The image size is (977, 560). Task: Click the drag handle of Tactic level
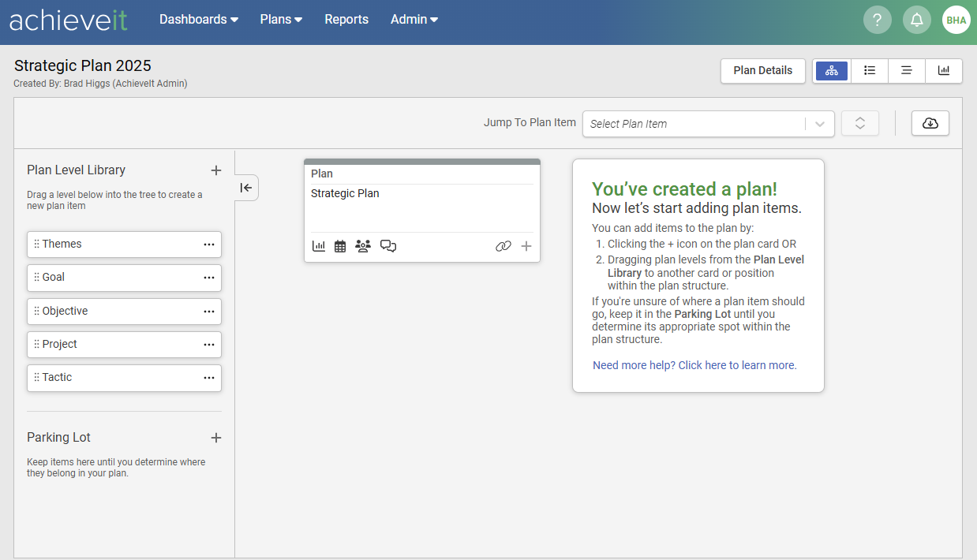[36, 378]
